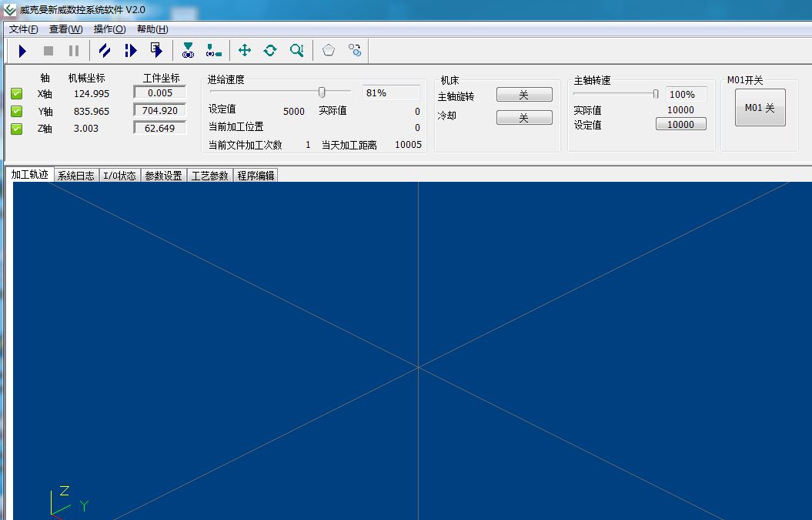Click the grey pentagon toolbar icon

pyautogui.click(x=329, y=50)
